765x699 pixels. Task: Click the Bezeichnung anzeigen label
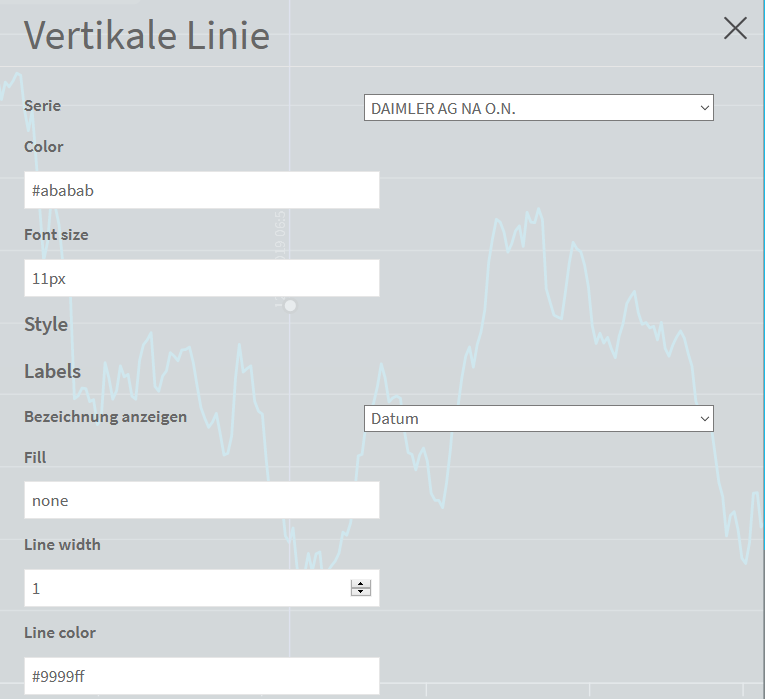point(105,417)
